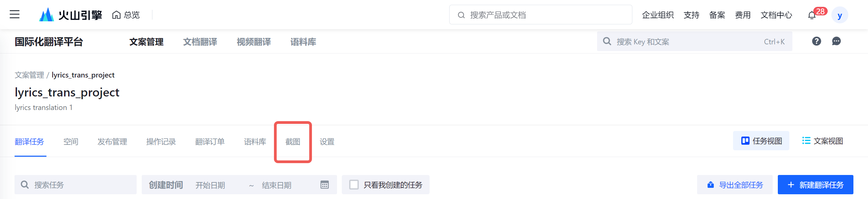
Task: Click 新建翻译任务 button
Action: pos(815,185)
